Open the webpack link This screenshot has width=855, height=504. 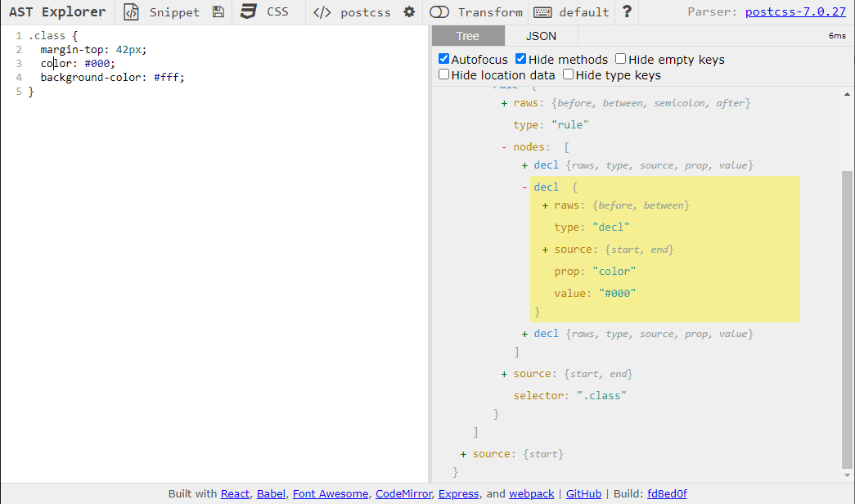[x=532, y=493]
